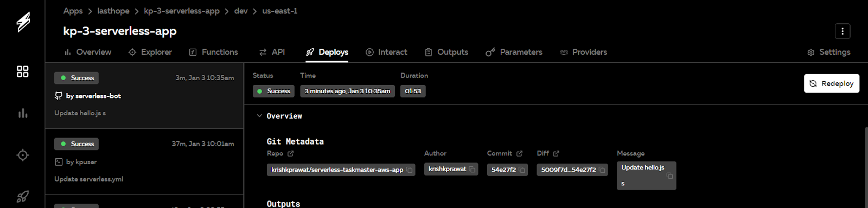Image resolution: width=868 pixels, height=208 pixels.
Task: Click the Update serverless.yml commit text
Action: 88,179
